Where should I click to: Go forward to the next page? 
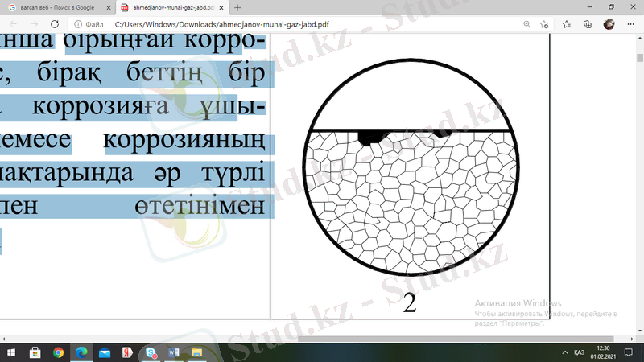tap(34, 24)
